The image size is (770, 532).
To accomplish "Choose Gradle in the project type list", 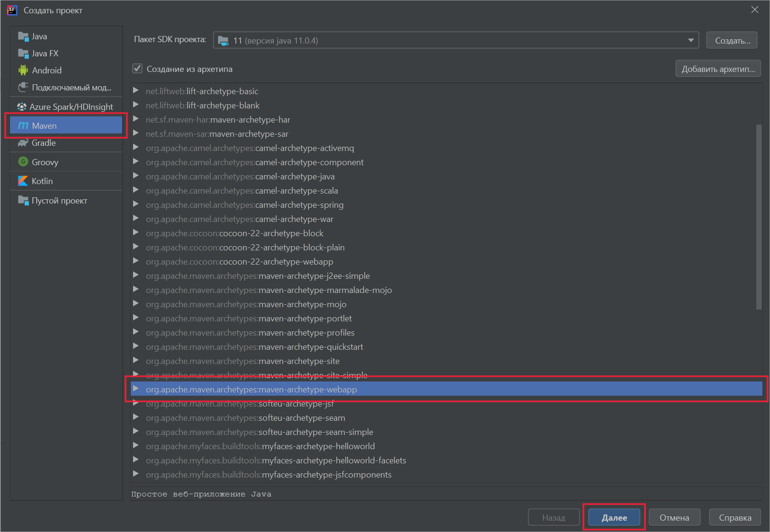I will pos(66,142).
